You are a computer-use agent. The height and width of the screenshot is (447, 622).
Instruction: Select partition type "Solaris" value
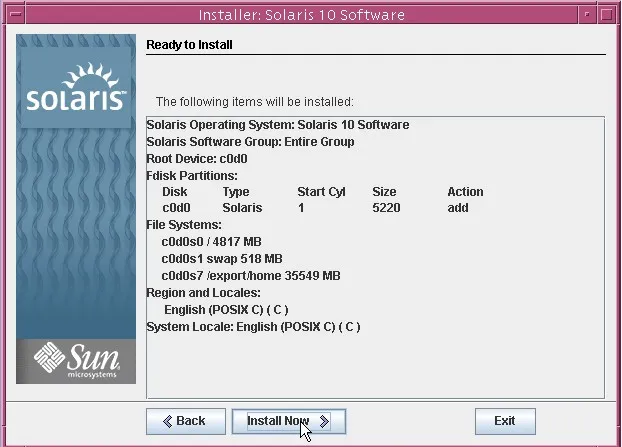pyautogui.click(x=242, y=208)
